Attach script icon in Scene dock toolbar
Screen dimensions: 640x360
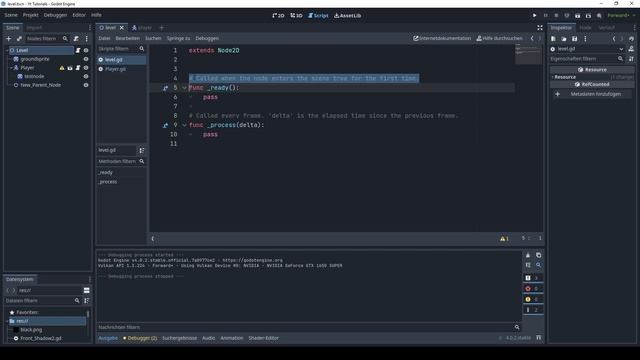[x=76, y=38]
